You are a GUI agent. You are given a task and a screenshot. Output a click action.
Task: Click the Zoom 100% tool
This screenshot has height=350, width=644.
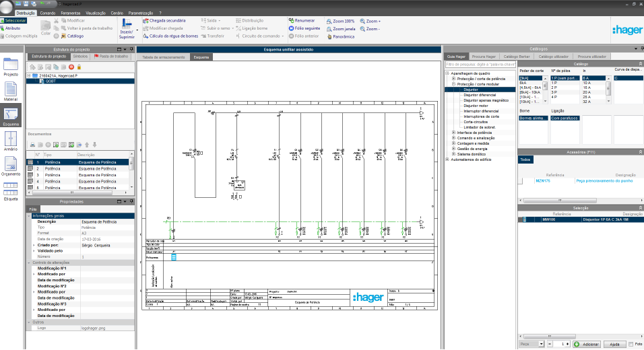[340, 21]
